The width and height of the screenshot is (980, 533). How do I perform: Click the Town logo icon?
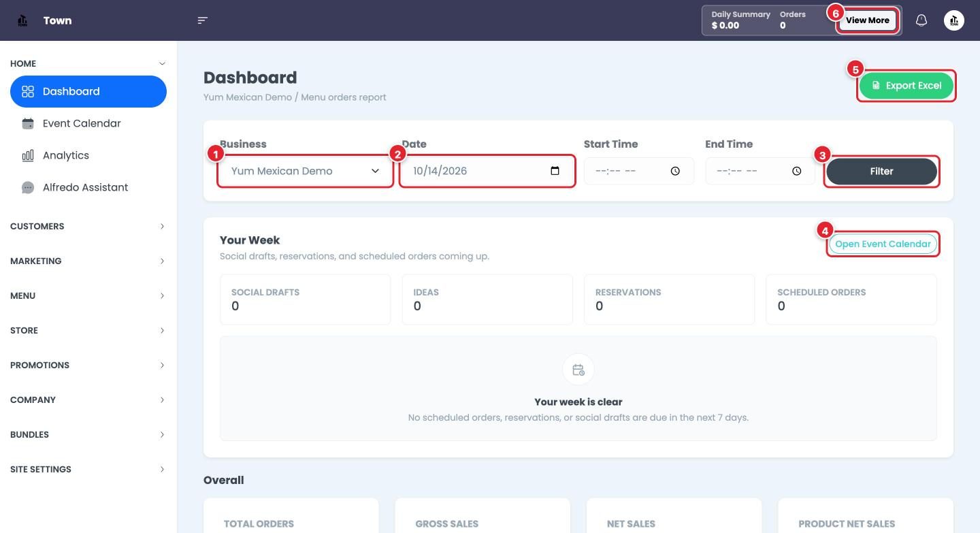[x=22, y=20]
